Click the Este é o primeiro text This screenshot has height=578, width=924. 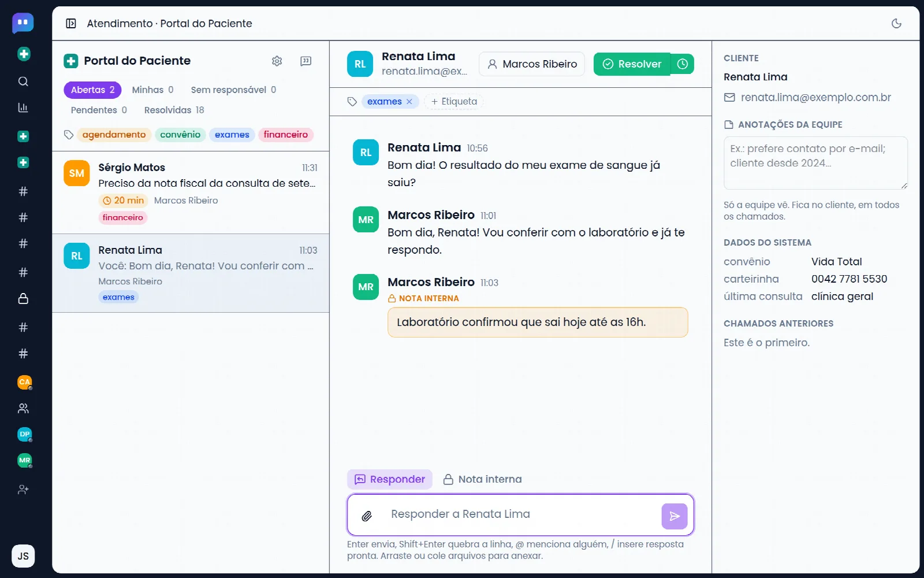[767, 343]
